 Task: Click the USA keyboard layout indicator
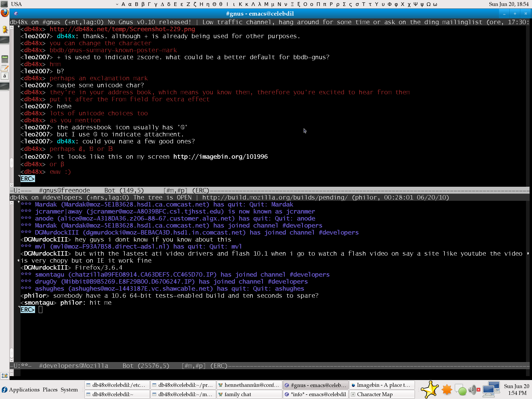16,4
